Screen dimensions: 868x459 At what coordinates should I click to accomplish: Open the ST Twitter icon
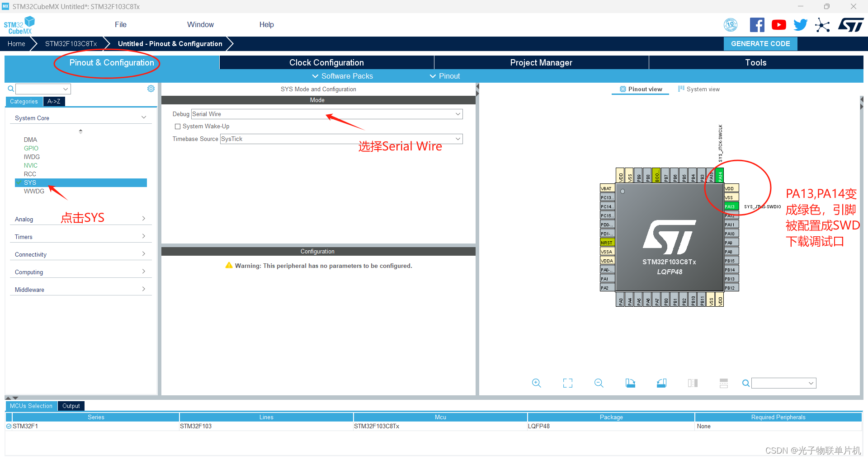801,25
